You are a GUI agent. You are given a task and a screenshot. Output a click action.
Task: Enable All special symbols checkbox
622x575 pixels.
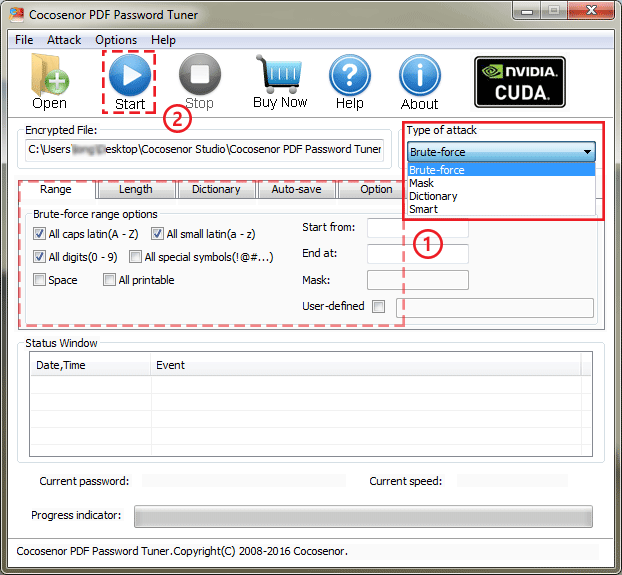tap(135, 257)
